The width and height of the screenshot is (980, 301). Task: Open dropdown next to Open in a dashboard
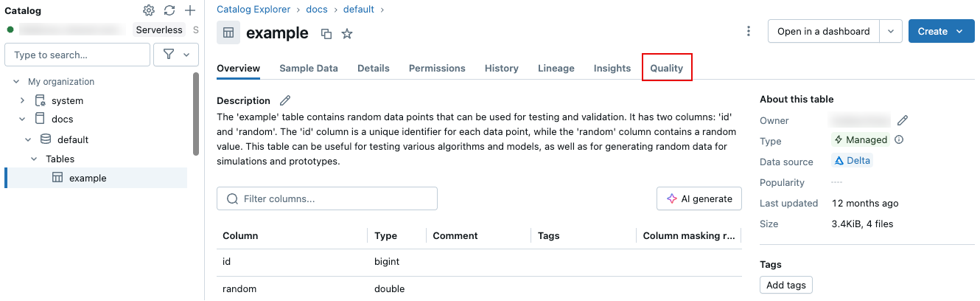click(x=891, y=31)
